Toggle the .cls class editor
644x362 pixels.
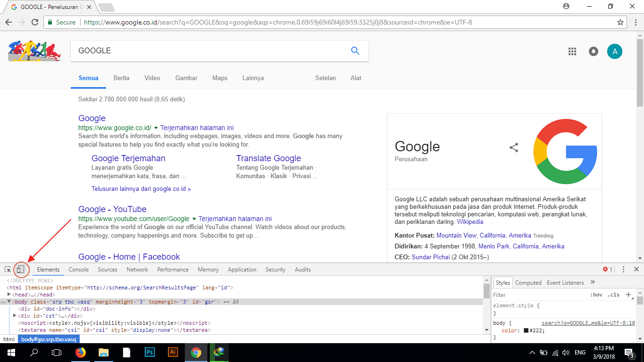613,295
